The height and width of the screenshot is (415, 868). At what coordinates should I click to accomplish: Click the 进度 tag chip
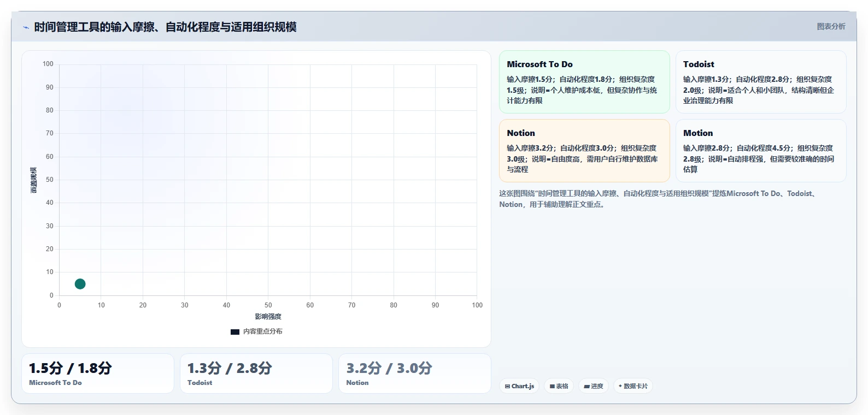594,386
